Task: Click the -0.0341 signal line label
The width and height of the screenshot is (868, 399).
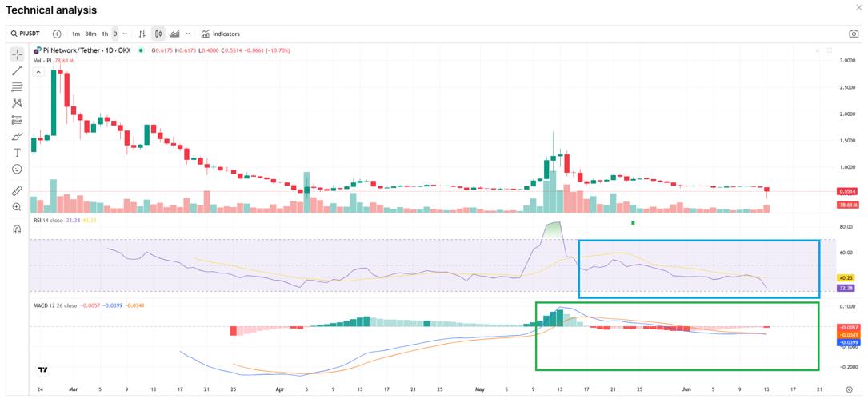Action: (849, 335)
